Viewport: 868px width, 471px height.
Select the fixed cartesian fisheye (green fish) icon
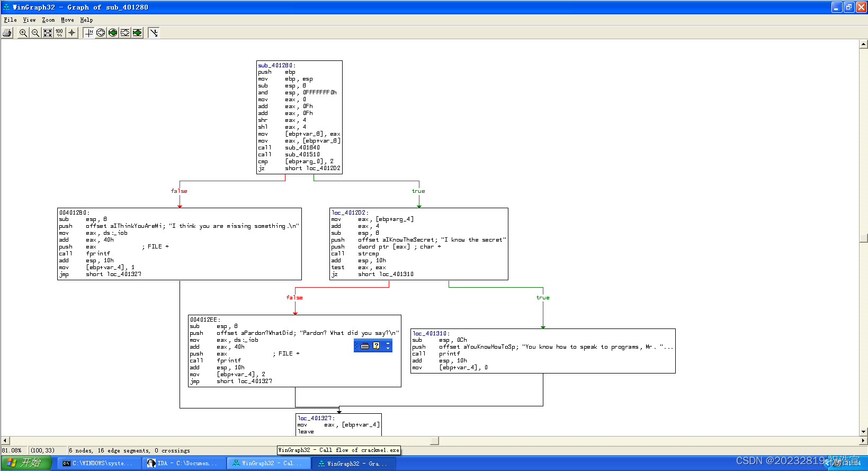click(137, 33)
